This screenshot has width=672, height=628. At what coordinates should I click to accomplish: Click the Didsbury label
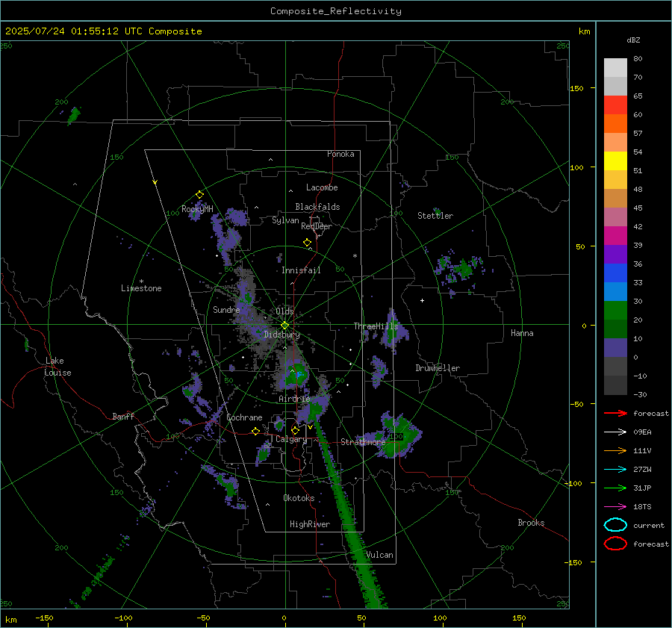282,335
